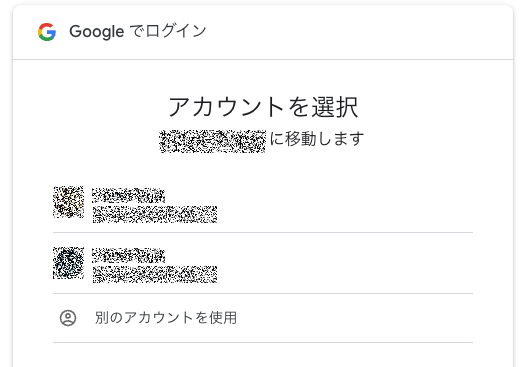The width and height of the screenshot is (525, 367).
Task: Click empty space right of second account
Action: click(345, 263)
